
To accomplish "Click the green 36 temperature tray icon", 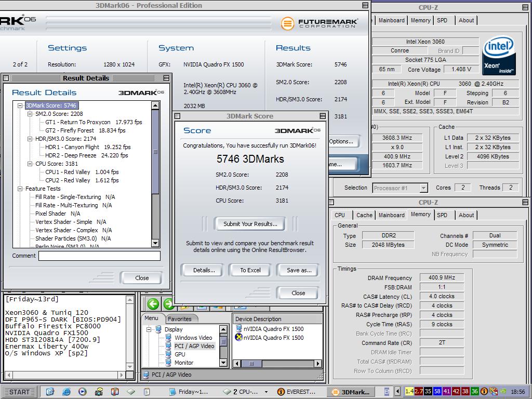I will (474, 392).
